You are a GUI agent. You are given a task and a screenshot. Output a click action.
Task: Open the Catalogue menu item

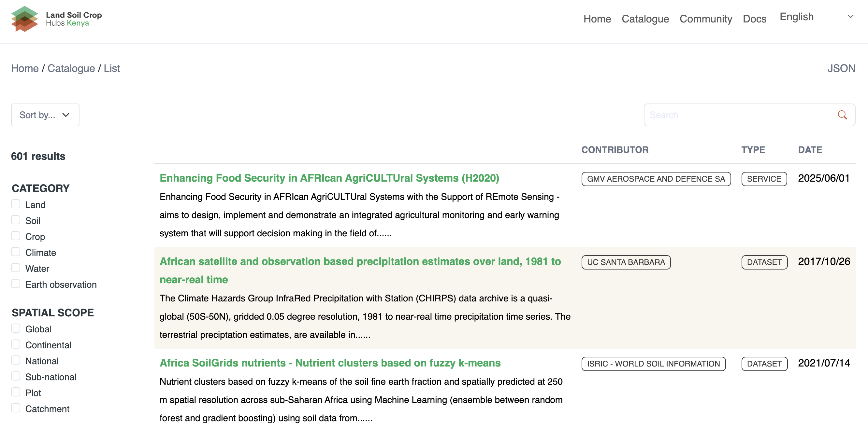click(645, 19)
